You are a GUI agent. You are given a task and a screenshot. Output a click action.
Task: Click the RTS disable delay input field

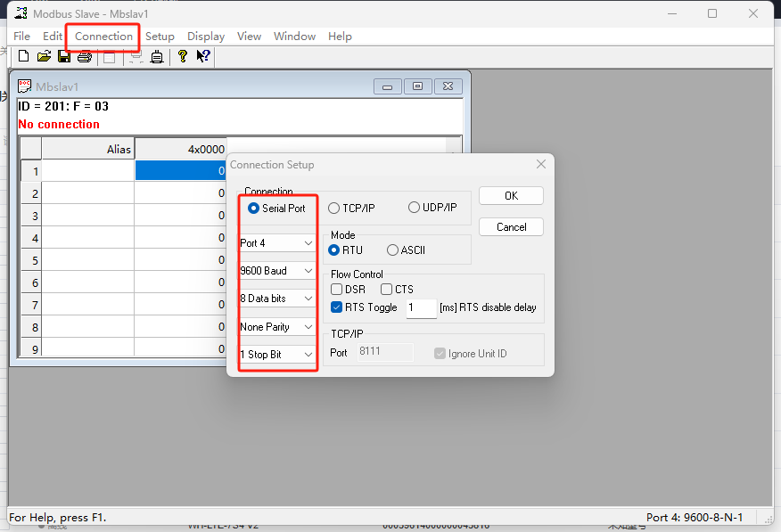click(x=420, y=307)
